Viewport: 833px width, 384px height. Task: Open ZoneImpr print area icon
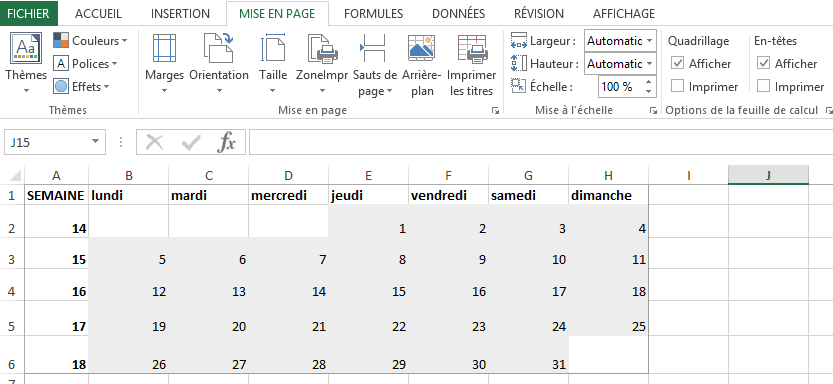click(x=322, y=48)
